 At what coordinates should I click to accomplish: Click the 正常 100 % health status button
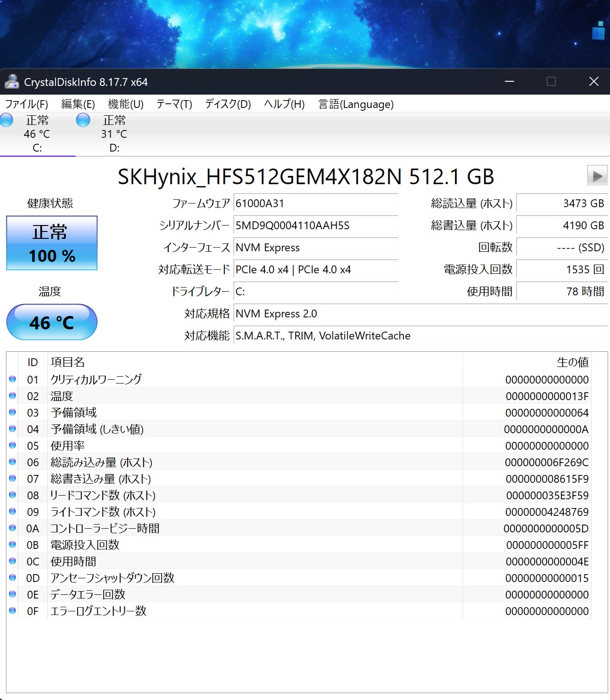click(52, 243)
